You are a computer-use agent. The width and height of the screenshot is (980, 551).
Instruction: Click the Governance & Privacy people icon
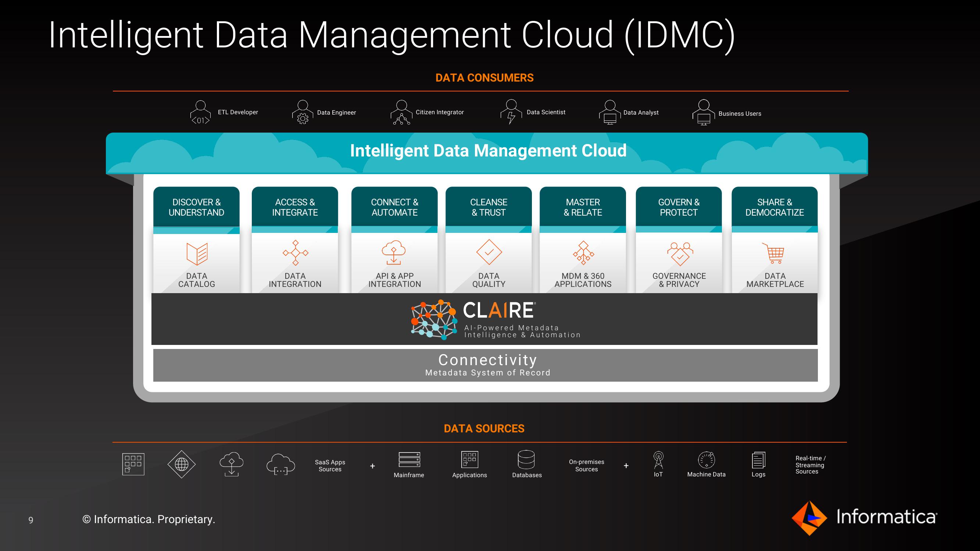point(680,253)
